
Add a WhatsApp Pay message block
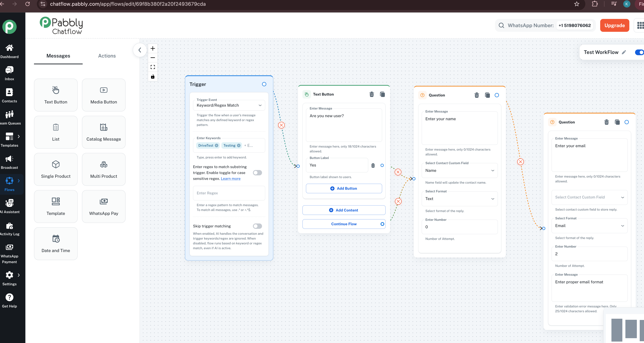(104, 207)
